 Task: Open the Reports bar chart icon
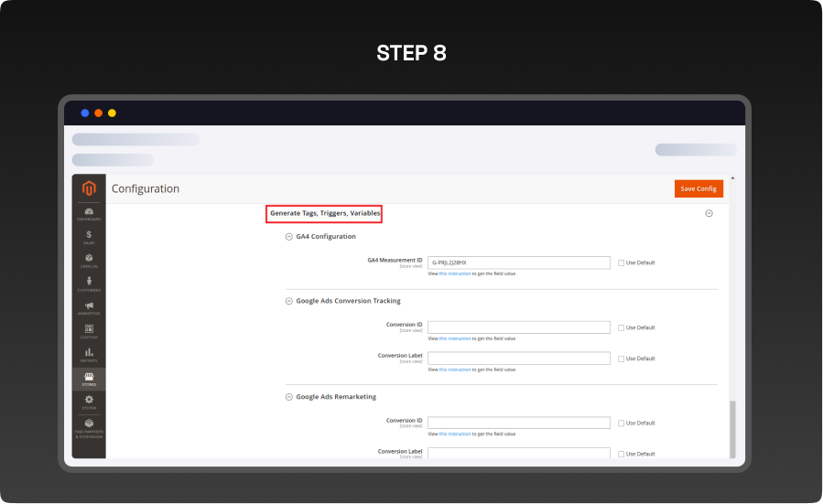[89, 355]
